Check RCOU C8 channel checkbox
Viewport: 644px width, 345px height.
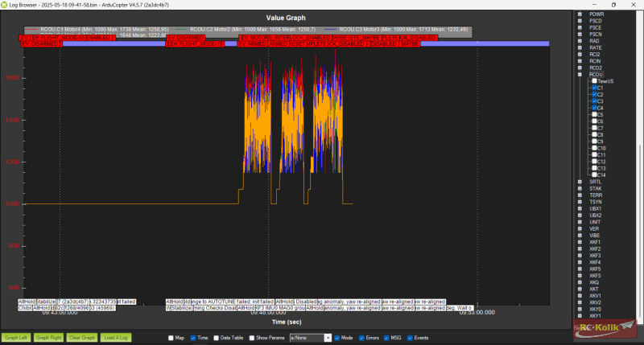594,134
